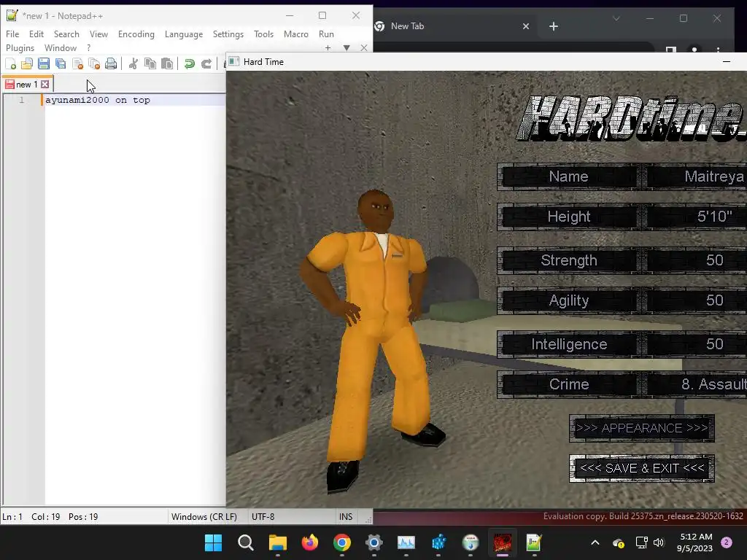The height and width of the screenshot is (560, 747).
Task: Select the Name field in Hard Time
Action: (x=568, y=176)
